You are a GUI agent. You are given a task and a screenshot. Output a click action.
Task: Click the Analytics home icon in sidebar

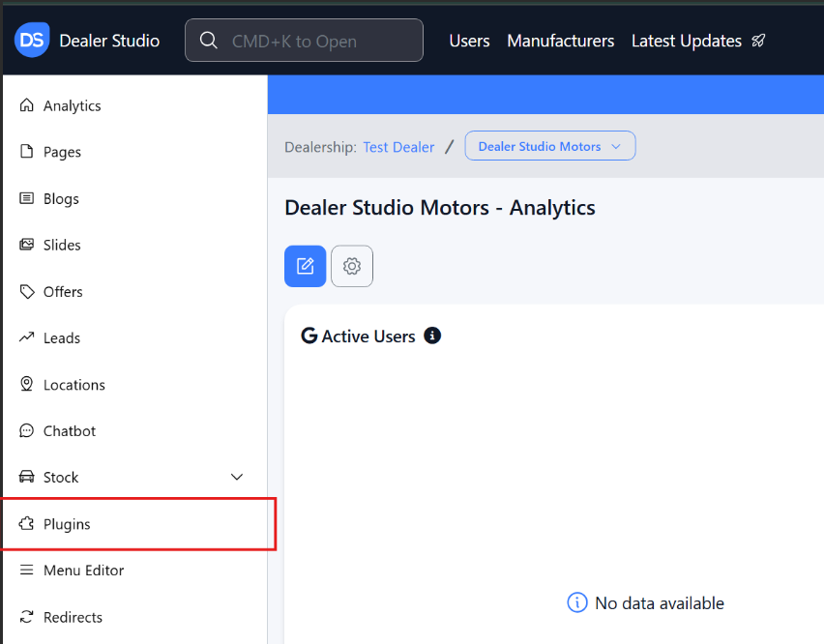26,105
